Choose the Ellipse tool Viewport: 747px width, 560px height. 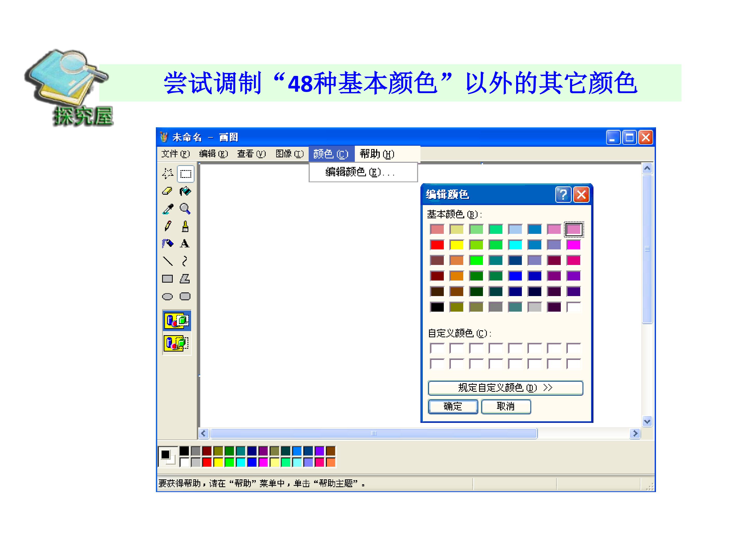[x=168, y=296]
